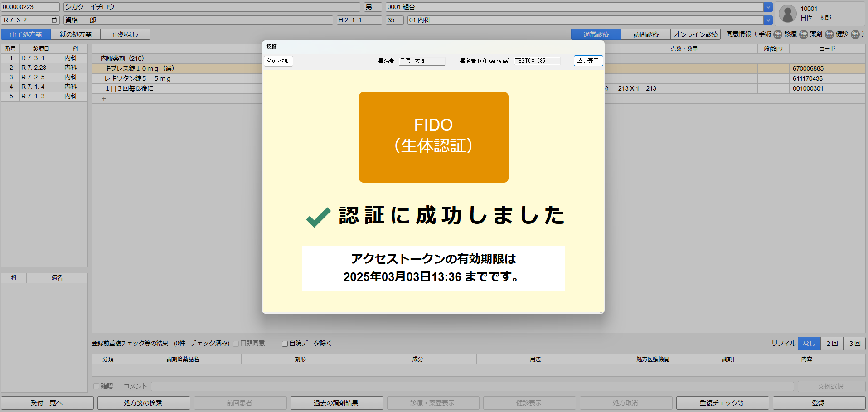Toggle the 口頭同意 checkbox
Screen dimensions: 868x412
coord(236,344)
